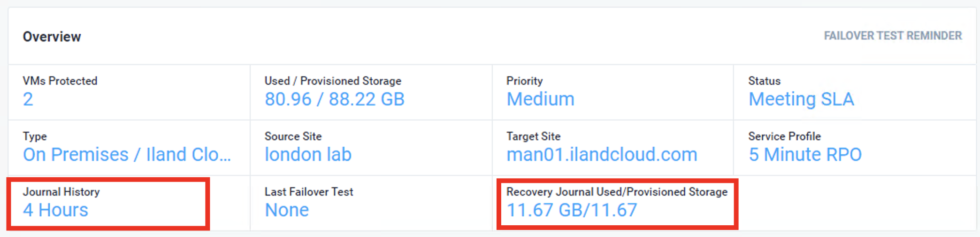Click the VMs Protected label
980x237 pixels.
[x=60, y=81]
